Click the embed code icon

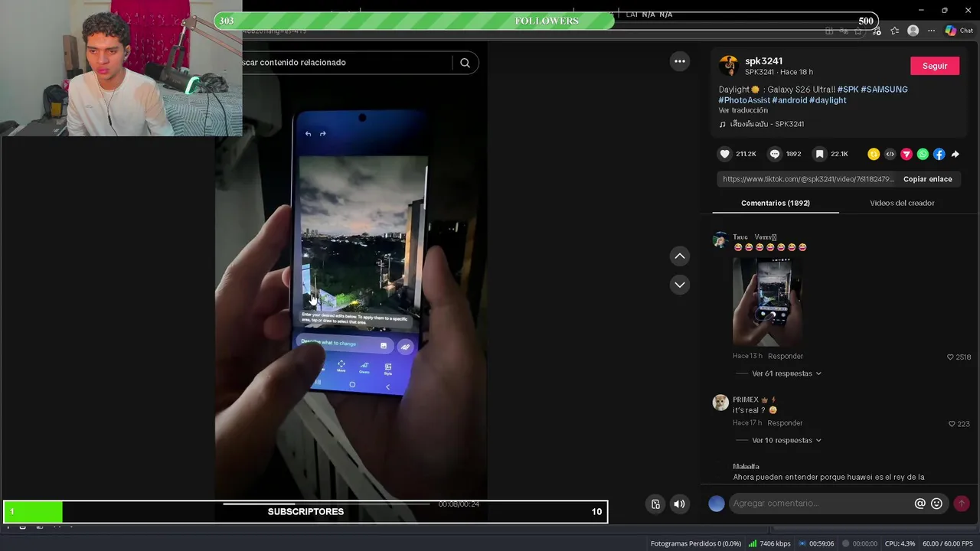pos(890,154)
